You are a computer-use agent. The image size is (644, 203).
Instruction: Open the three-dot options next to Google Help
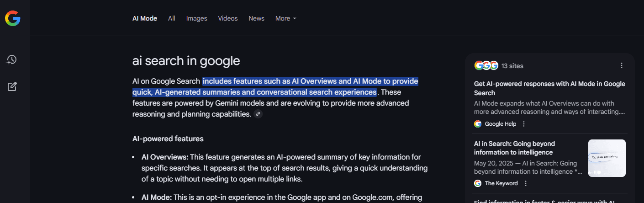coord(524,124)
